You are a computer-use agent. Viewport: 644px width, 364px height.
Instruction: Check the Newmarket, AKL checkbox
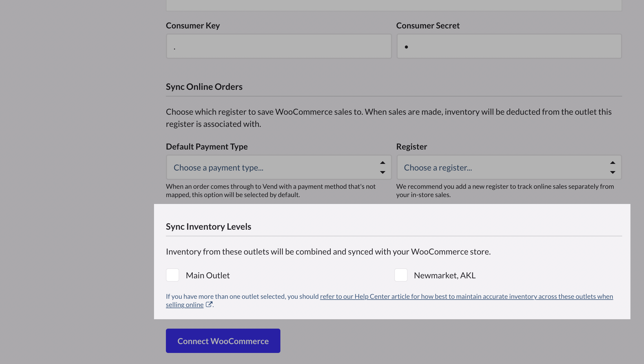(x=401, y=275)
